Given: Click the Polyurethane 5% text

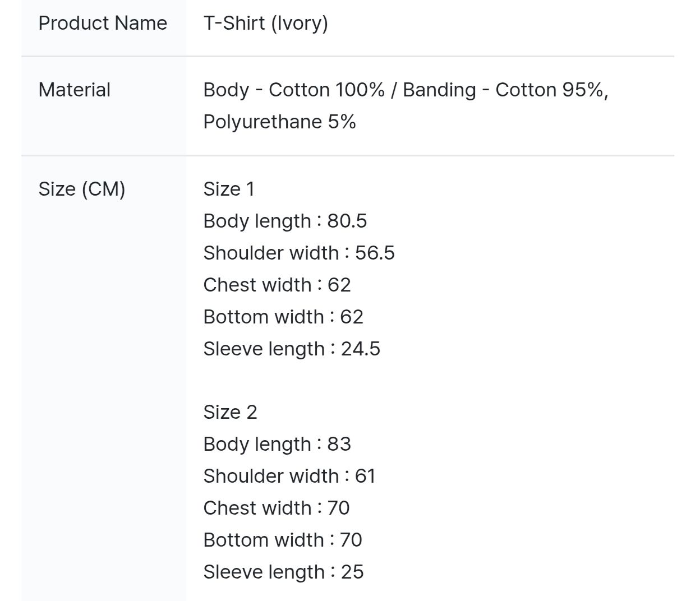Looking at the screenshot, I should pyautogui.click(x=279, y=122).
